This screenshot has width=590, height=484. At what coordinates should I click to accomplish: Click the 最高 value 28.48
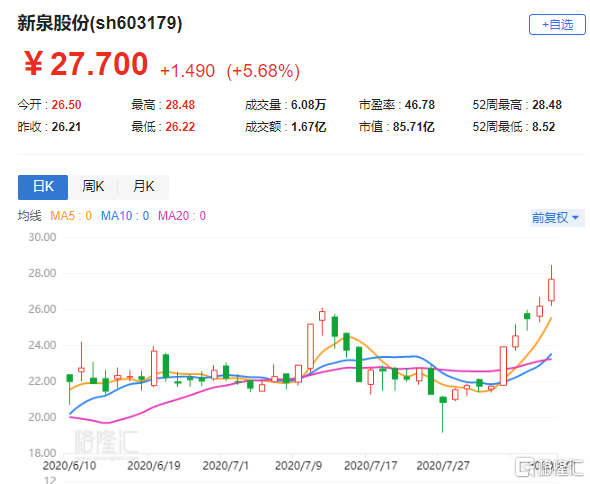[180, 105]
